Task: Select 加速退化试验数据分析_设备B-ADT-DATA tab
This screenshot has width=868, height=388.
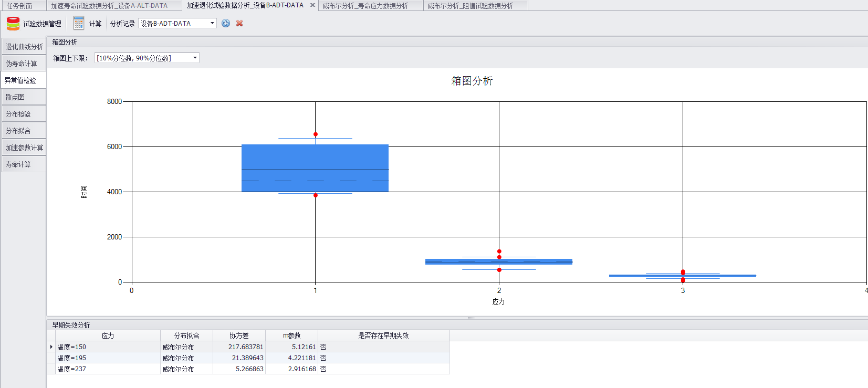Action: coord(245,5)
